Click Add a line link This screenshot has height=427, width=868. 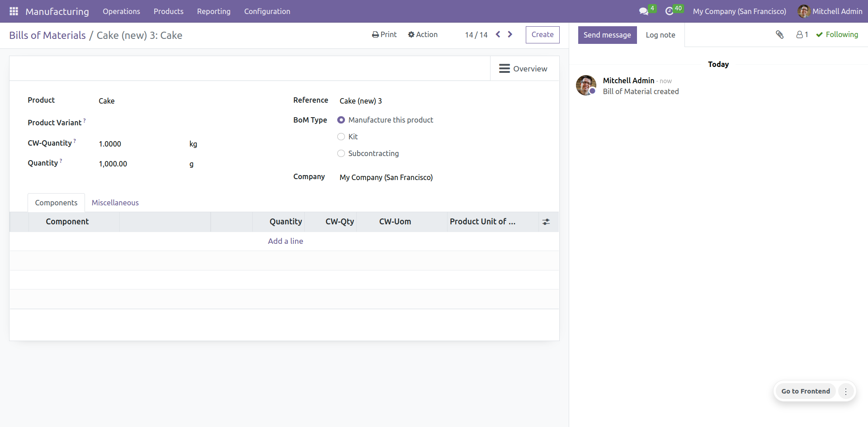point(285,241)
